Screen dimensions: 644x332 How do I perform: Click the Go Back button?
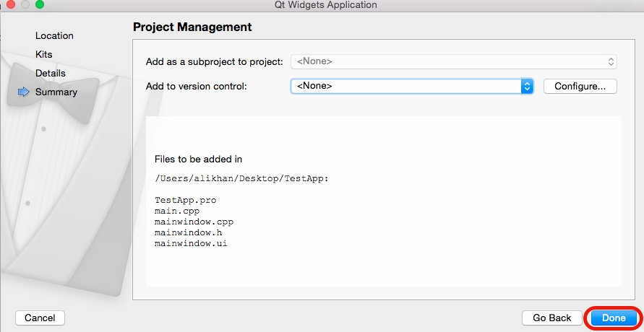tap(551, 318)
